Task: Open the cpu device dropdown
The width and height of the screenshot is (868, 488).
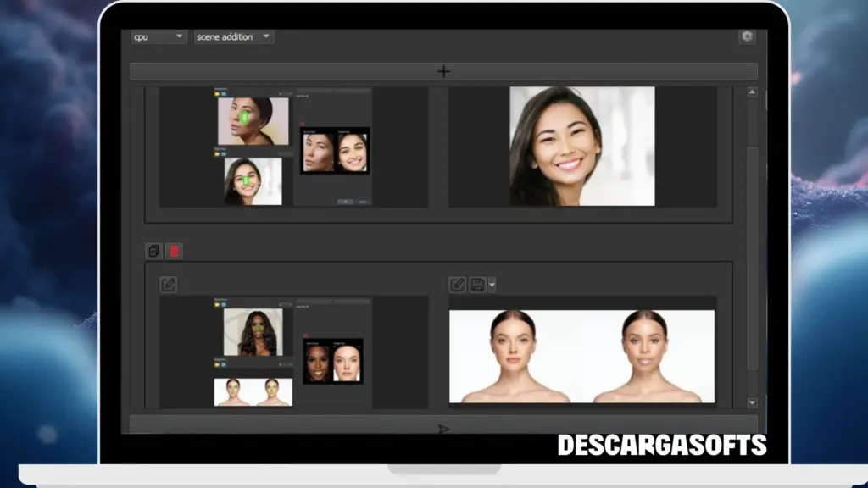Action: 157,36
